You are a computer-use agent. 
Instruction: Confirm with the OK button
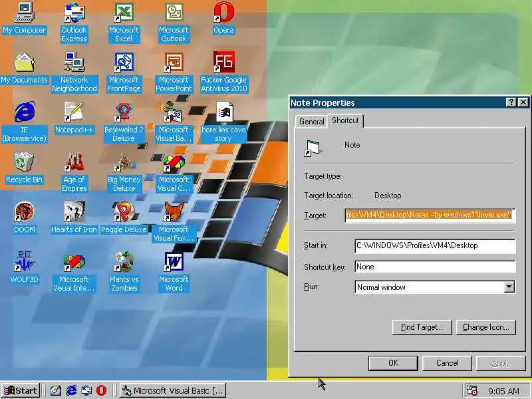[x=393, y=363]
